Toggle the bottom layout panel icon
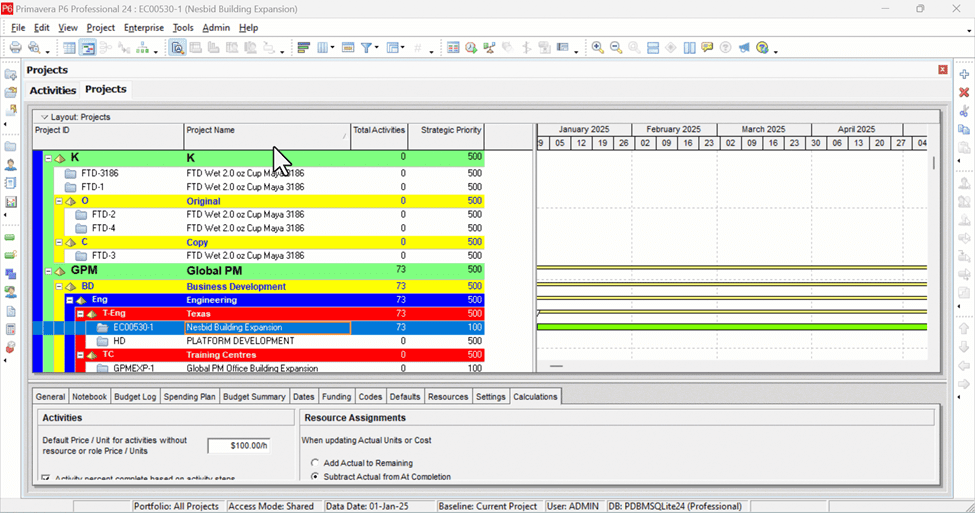Image resolution: width=975 pixels, height=513 pixels. [653, 48]
